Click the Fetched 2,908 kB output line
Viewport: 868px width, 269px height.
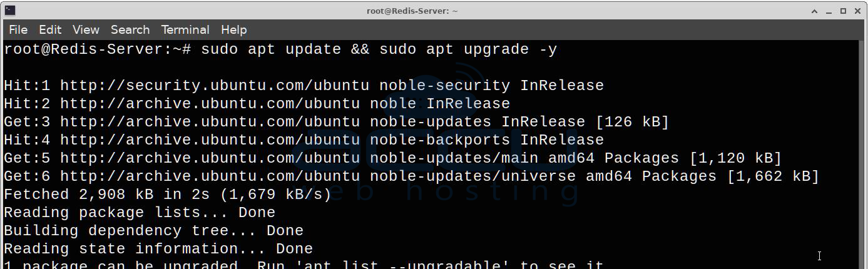click(168, 195)
